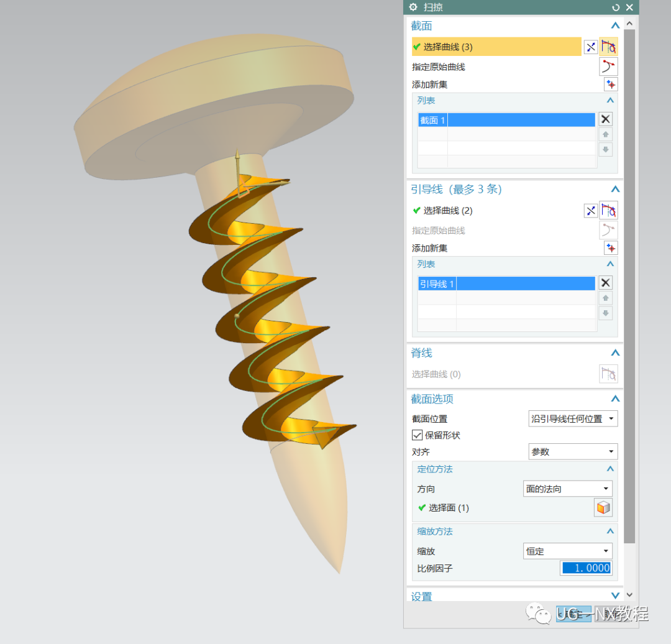Activate the guide 选择曲线 (2) row
Image resolution: width=671 pixels, height=644 pixels.
pyautogui.click(x=496, y=211)
